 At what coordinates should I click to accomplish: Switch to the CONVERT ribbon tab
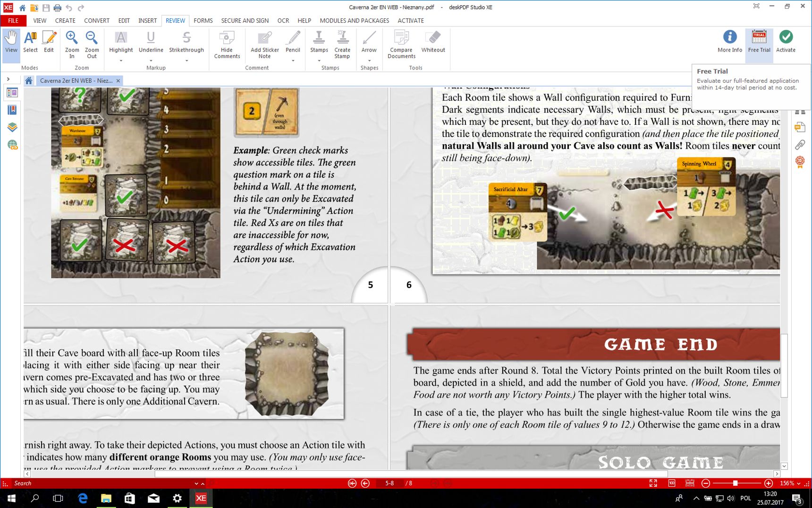[97, 20]
